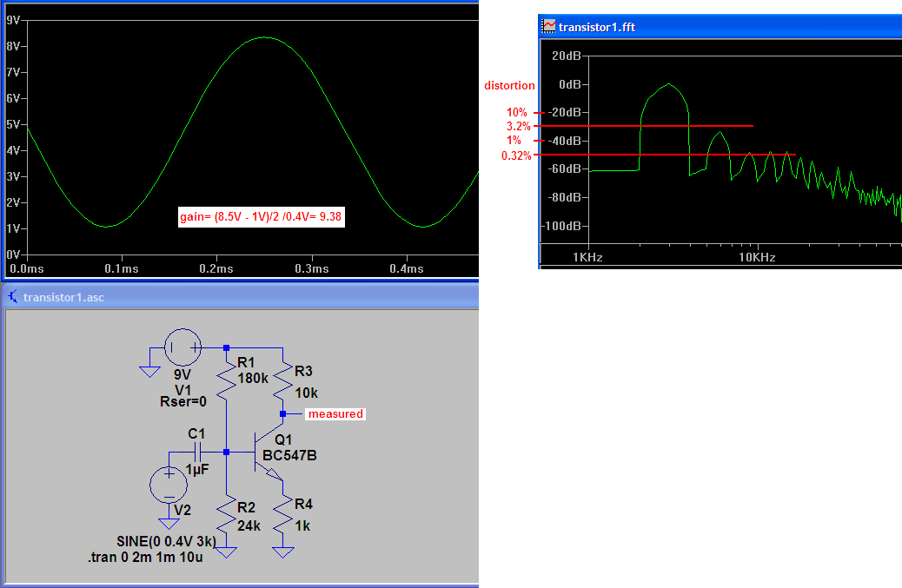Image resolution: width=902 pixels, height=588 pixels.
Task: Click the 24k value of R2
Action: (x=249, y=525)
